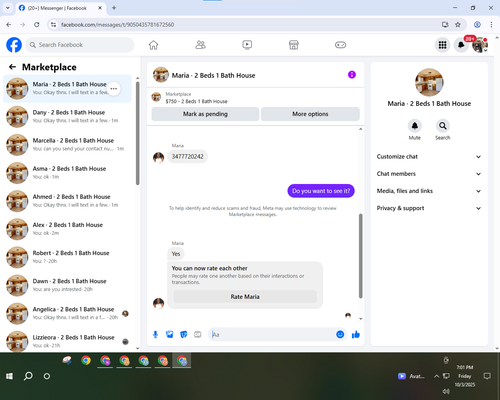Open Robert - 2 Beds 1 Bath House conversation
500x400 pixels.
(67, 257)
